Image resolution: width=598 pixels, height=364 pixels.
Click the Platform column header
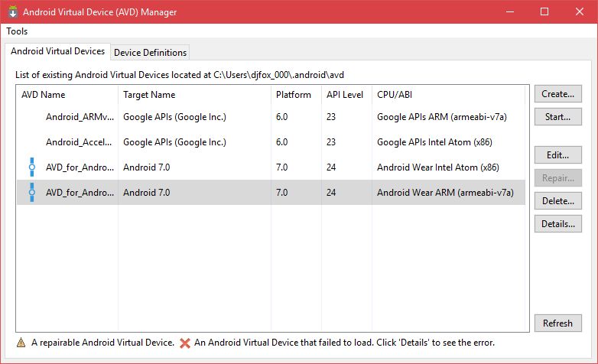tap(297, 95)
